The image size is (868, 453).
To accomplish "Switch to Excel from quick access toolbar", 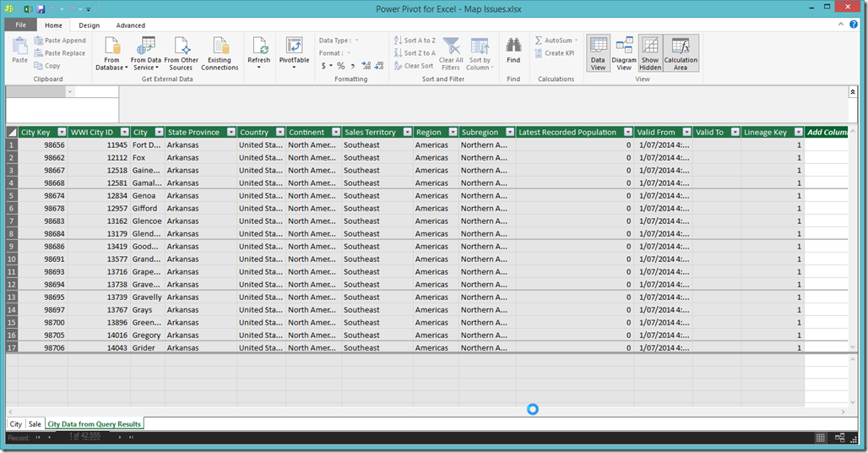I will 28,8.
